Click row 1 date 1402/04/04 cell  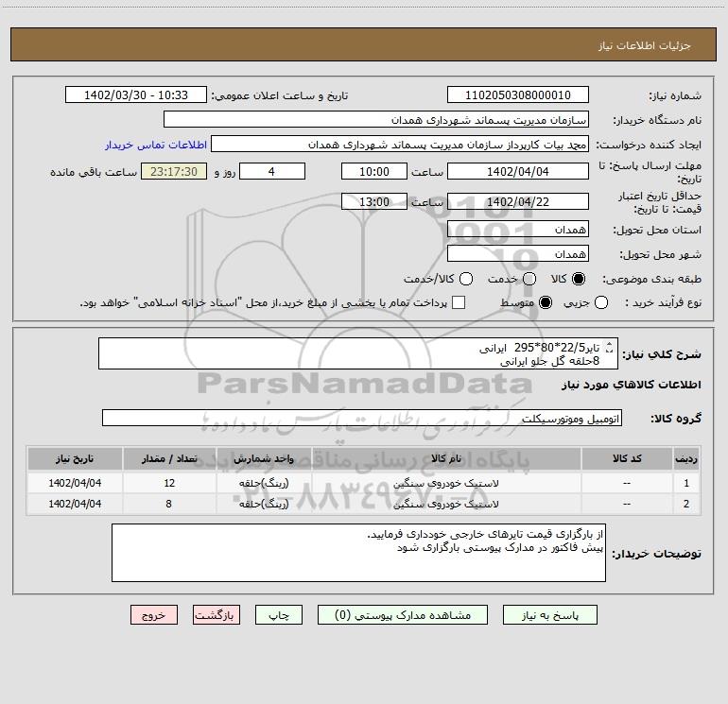click(75, 483)
